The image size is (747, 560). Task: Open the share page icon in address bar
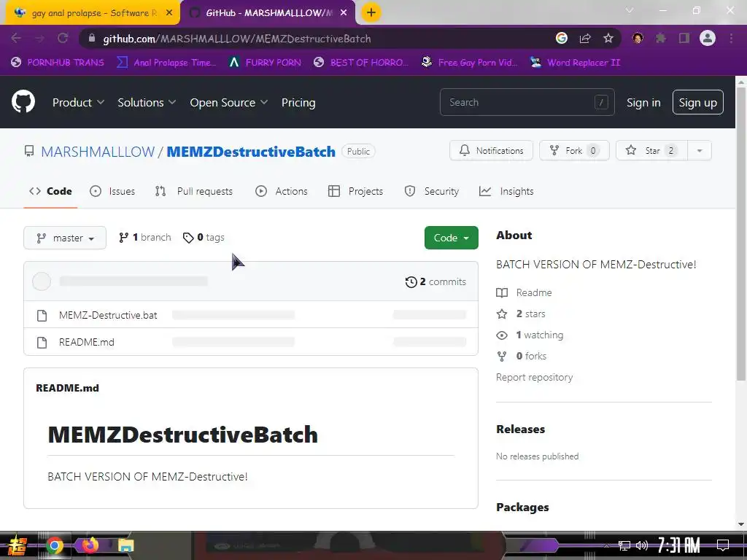(x=585, y=38)
